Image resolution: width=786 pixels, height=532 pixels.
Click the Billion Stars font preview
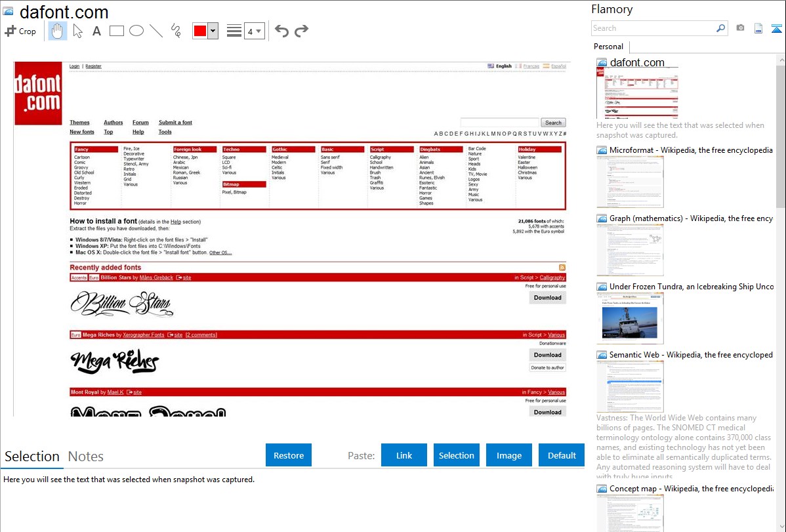pyautogui.click(x=122, y=304)
